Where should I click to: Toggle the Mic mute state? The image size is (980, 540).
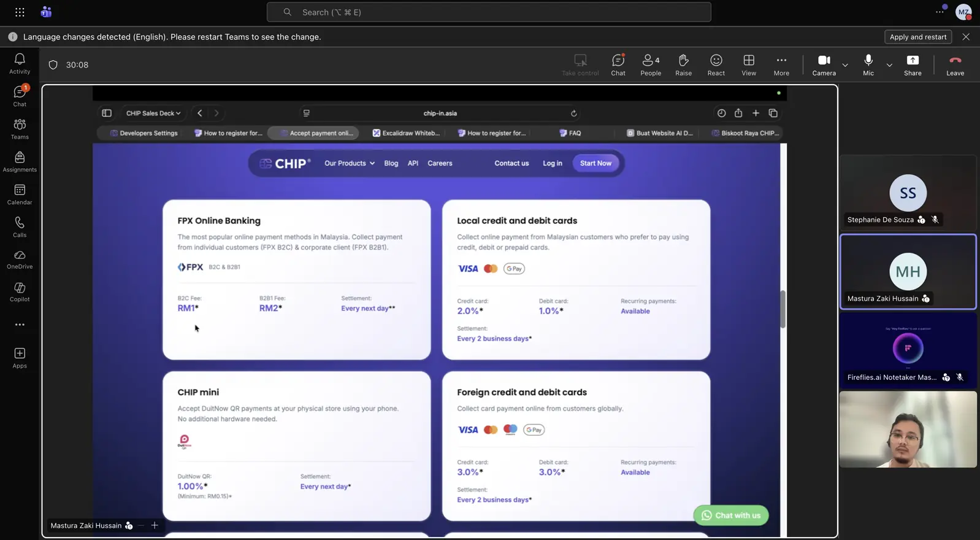(x=868, y=64)
